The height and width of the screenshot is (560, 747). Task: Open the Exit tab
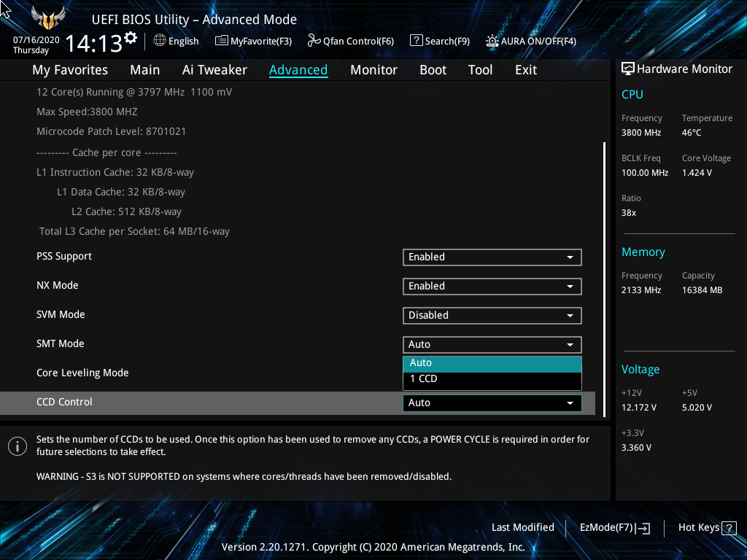tap(526, 70)
